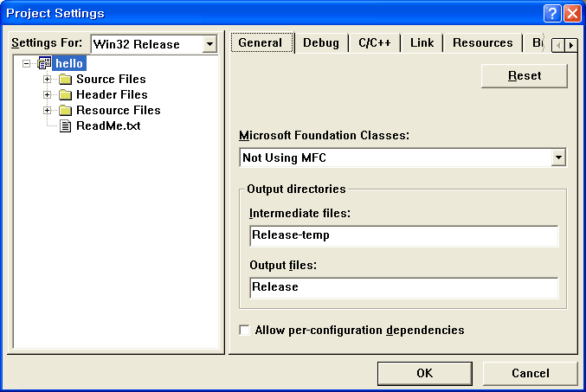Confirm settings with the OK button
Image resolution: width=586 pixels, height=392 pixels.
point(424,373)
